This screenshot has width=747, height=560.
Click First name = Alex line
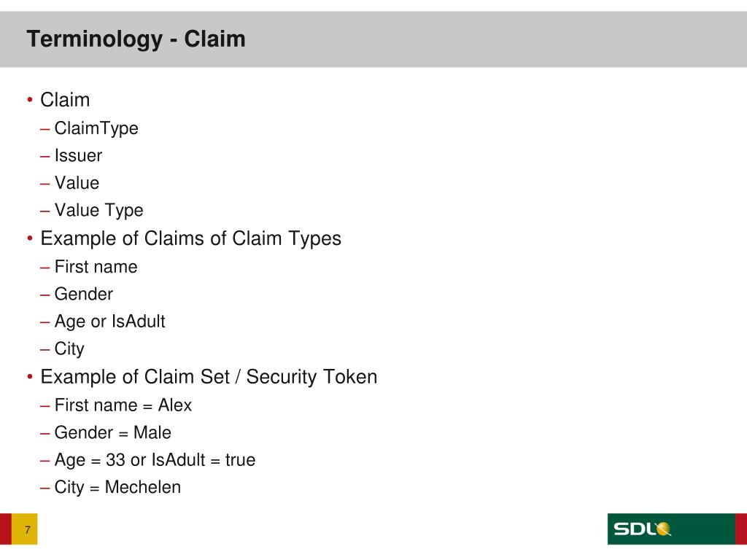click(x=123, y=405)
